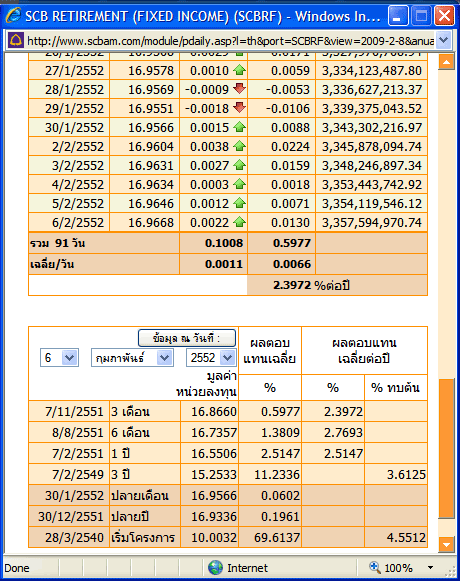Screen dimensions: 460x581
Task: Click the address bar URL field
Action: pyautogui.click(x=230, y=40)
